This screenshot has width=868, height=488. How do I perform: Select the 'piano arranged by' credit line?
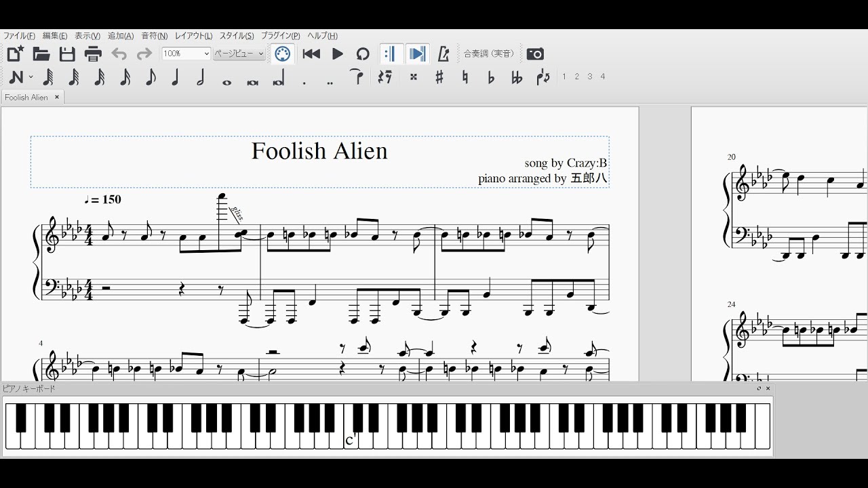coord(542,179)
